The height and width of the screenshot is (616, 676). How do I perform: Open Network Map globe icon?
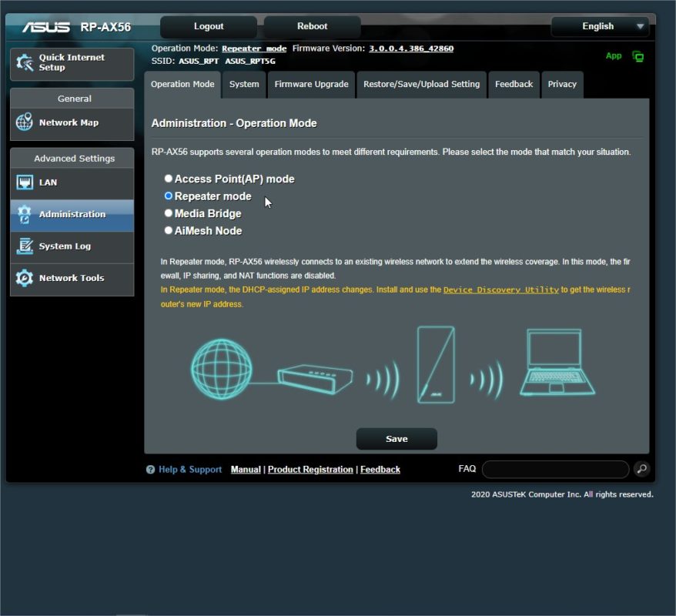pos(25,122)
